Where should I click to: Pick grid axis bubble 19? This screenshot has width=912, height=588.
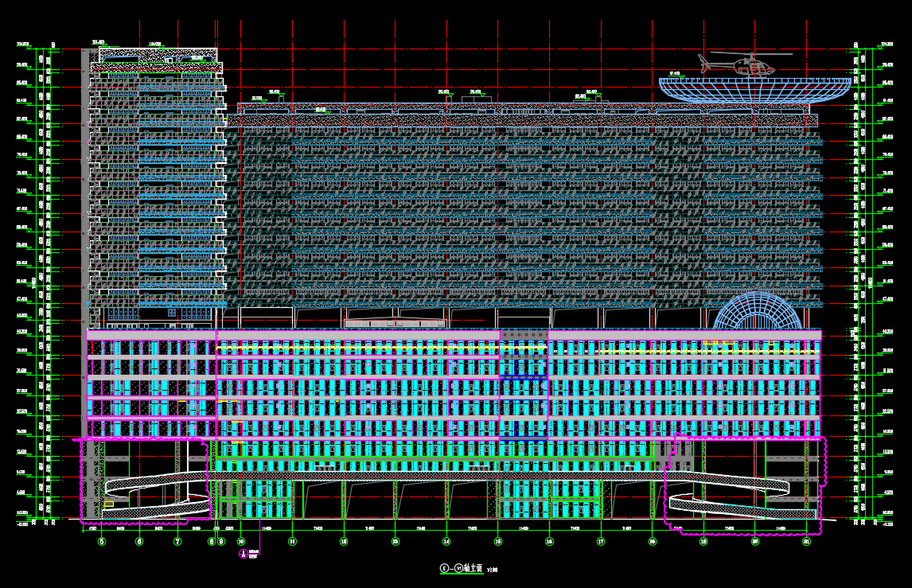point(703,542)
